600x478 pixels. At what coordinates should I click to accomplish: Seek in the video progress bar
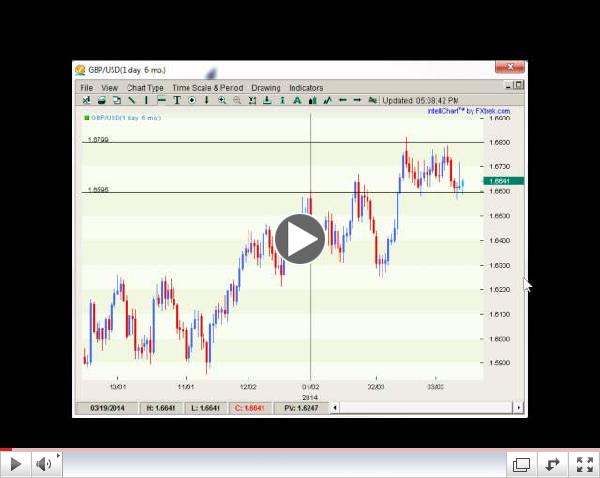(x=300, y=449)
